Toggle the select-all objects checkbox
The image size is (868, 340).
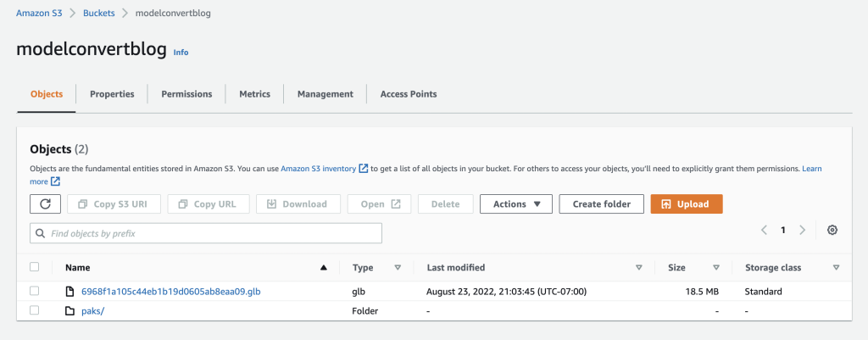pyautogui.click(x=34, y=267)
